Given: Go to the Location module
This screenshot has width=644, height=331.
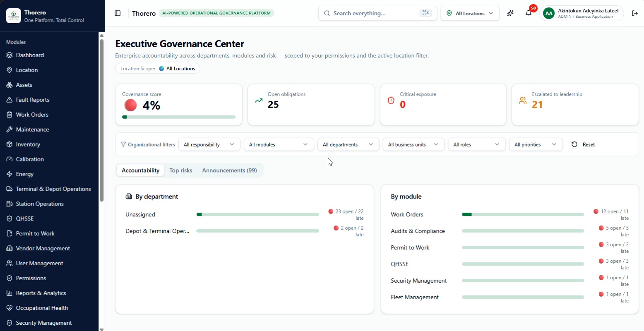Looking at the screenshot, I should coord(27,70).
